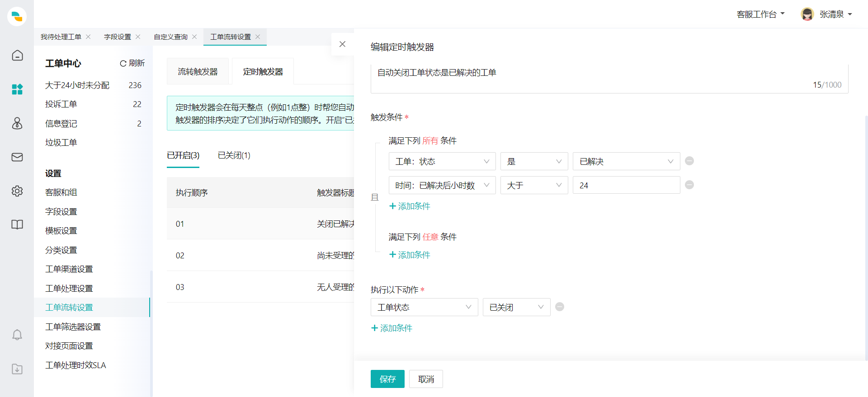Image resolution: width=868 pixels, height=397 pixels.
Task: Open the 大于 operator dropdown
Action: click(534, 185)
